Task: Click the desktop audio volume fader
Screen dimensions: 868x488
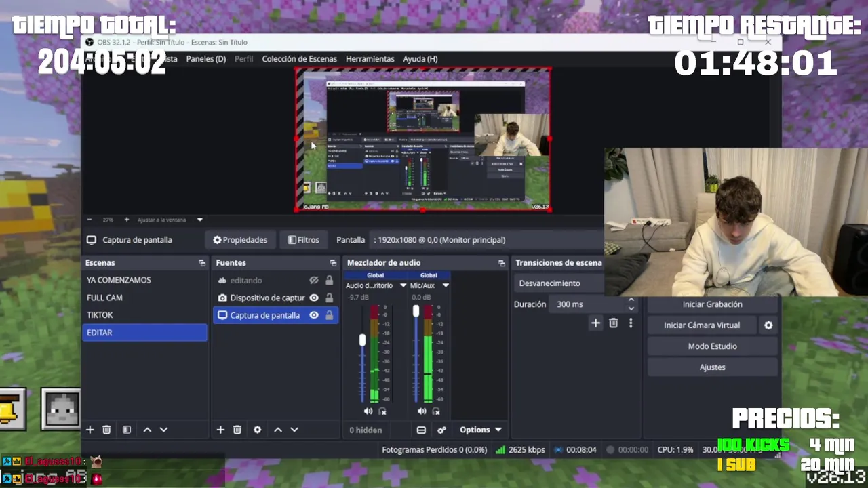Action: click(x=362, y=340)
